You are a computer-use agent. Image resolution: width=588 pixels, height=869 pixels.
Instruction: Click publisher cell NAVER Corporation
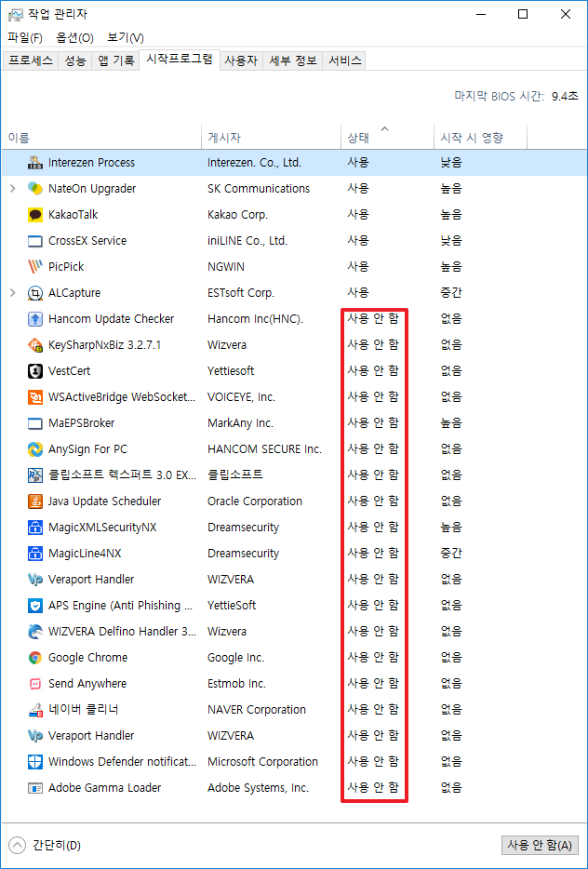pyautogui.click(x=257, y=710)
